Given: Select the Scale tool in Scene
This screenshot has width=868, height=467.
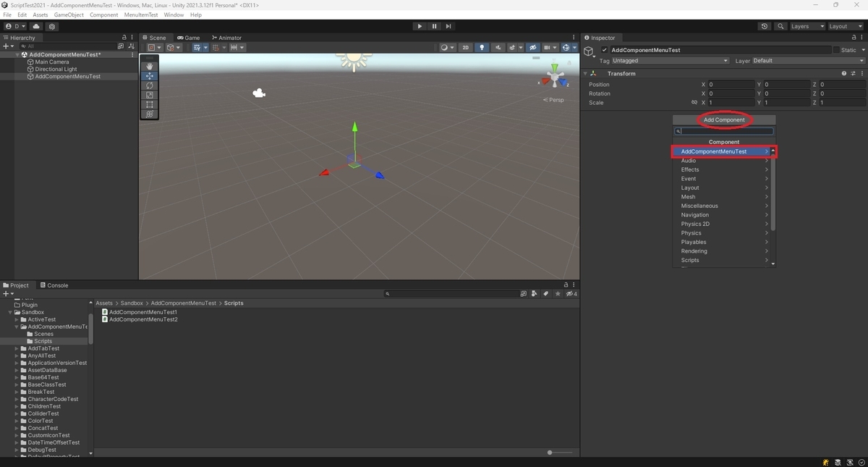Looking at the screenshot, I should pyautogui.click(x=150, y=95).
